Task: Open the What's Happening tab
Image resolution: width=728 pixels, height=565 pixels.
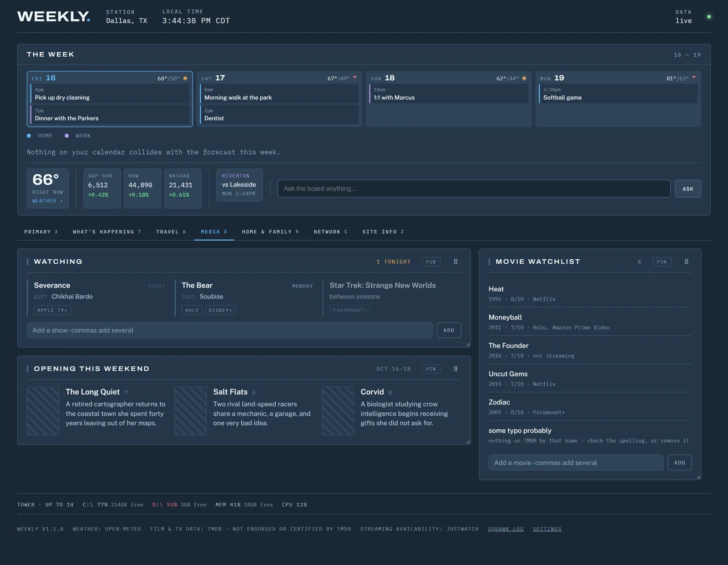Action: tap(107, 232)
